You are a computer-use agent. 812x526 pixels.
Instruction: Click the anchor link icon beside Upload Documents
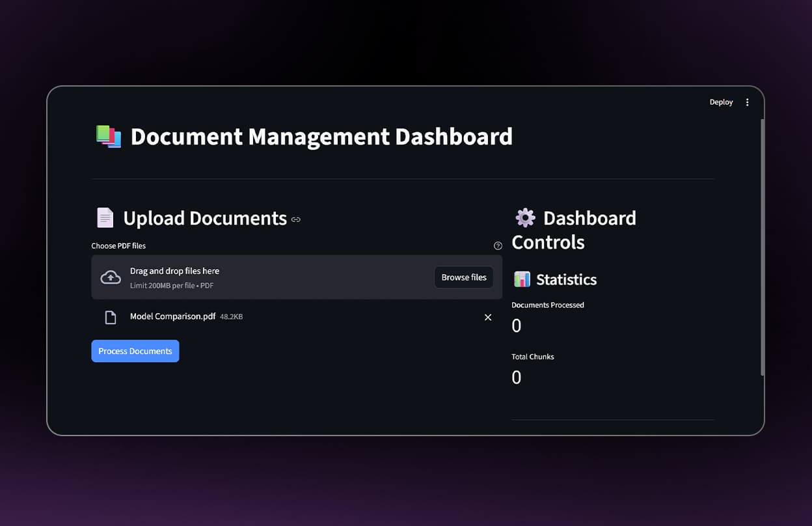pyautogui.click(x=296, y=220)
